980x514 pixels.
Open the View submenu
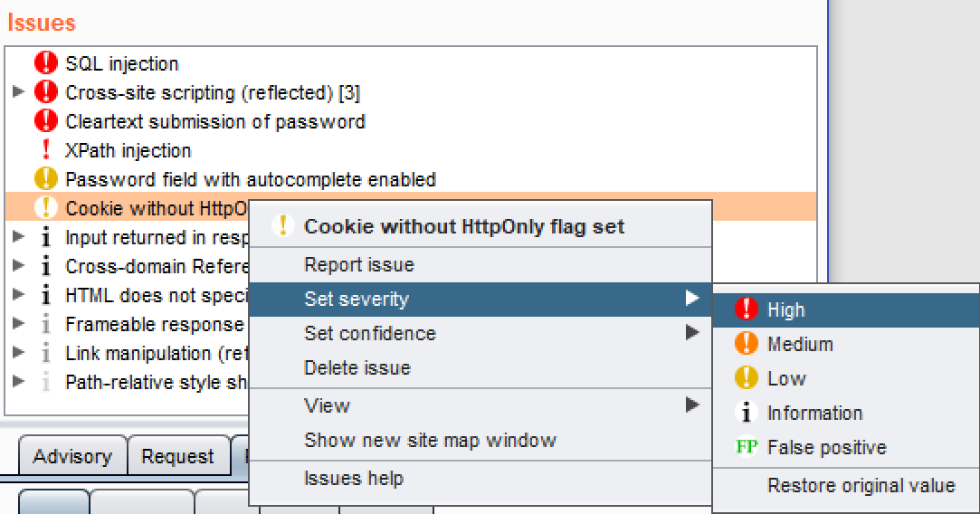point(327,405)
